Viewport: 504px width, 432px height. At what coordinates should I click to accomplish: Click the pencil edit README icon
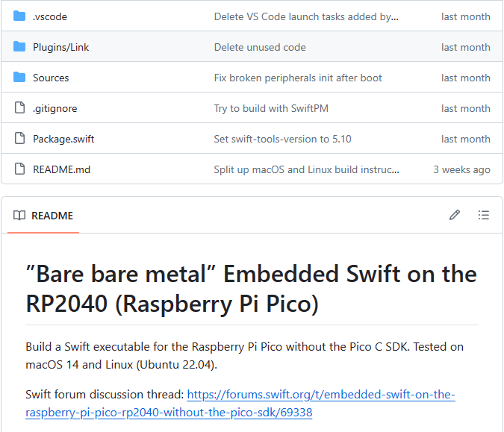[x=455, y=216]
